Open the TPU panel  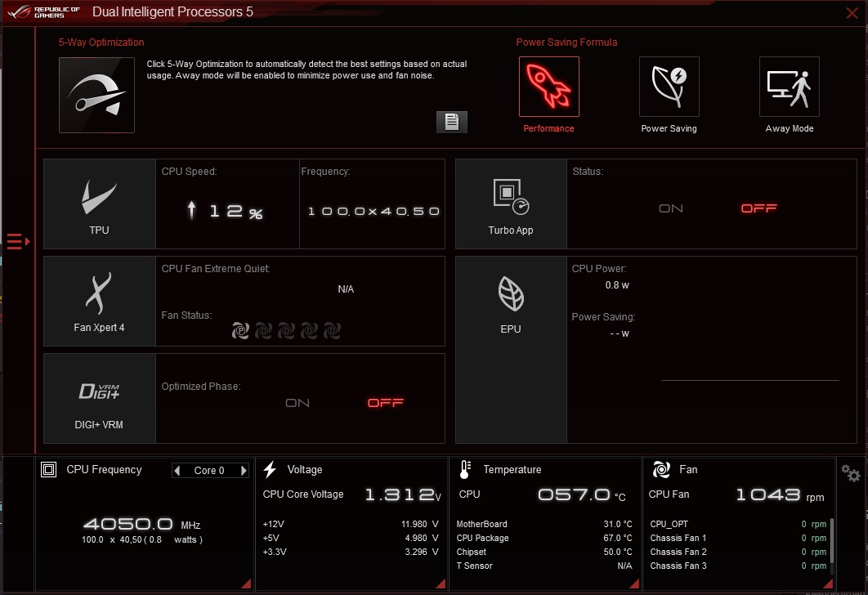point(100,204)
